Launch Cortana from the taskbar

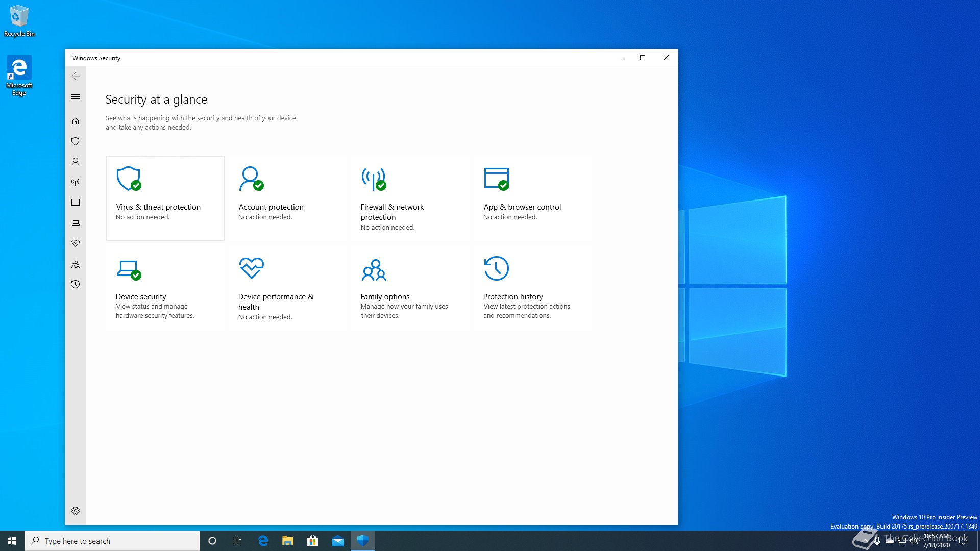coord(212,541)
